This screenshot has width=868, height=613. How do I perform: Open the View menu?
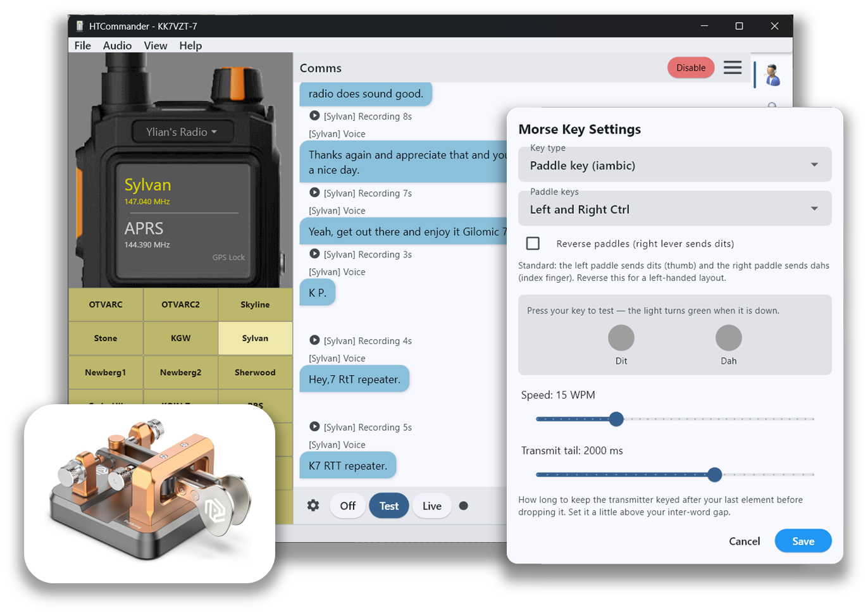pyautogui.click(x=156, y=46)
